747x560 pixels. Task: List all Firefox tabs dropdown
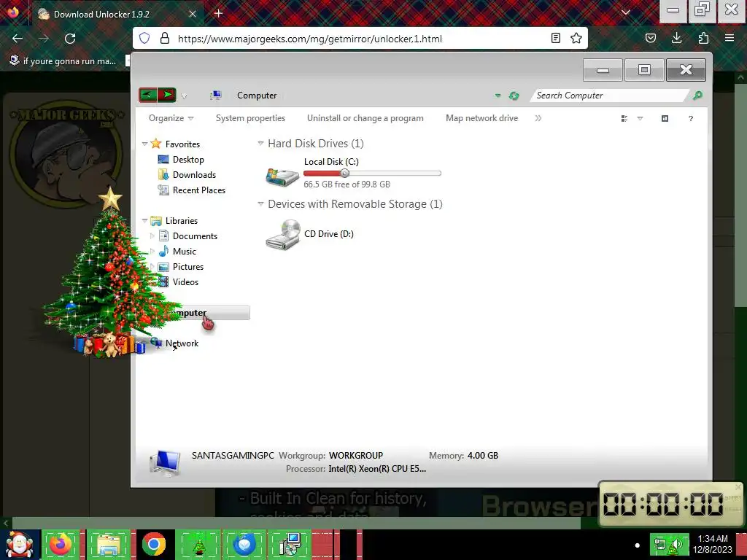pyautogui.click(x=626, y=12)
